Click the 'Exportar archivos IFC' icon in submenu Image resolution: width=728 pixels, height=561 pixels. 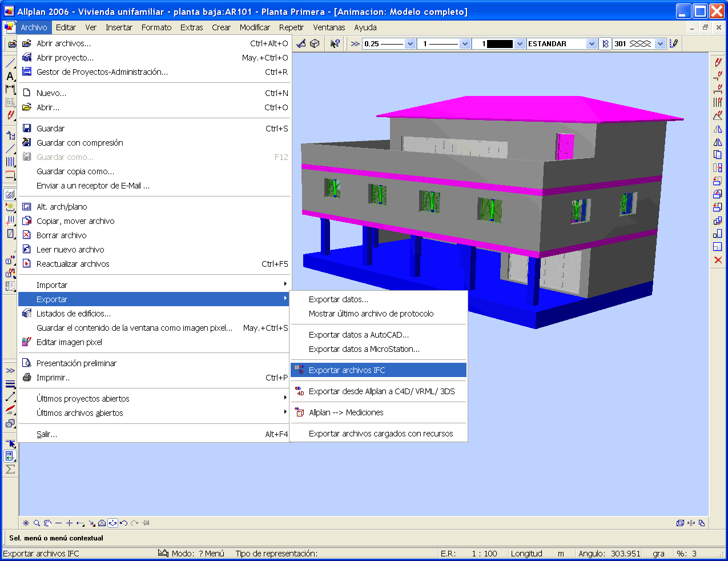(x=300, y=370)
